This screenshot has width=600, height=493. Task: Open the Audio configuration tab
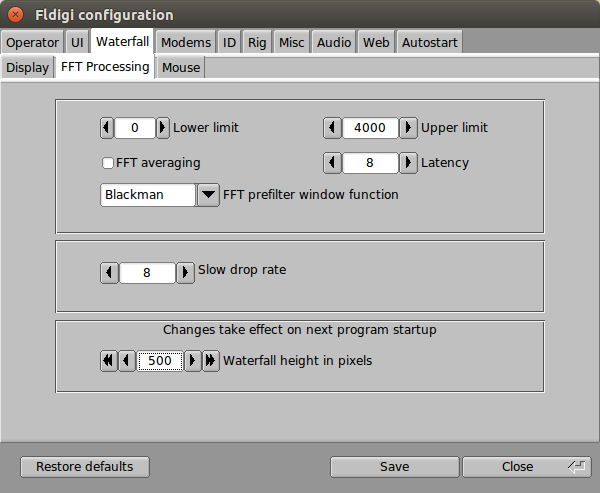[x=334, y=42]
